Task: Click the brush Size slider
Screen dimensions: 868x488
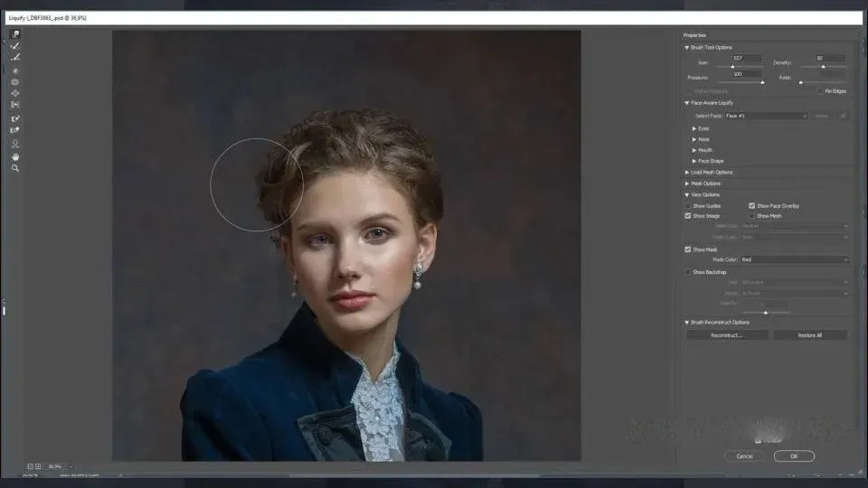Action: pos(732,67)
